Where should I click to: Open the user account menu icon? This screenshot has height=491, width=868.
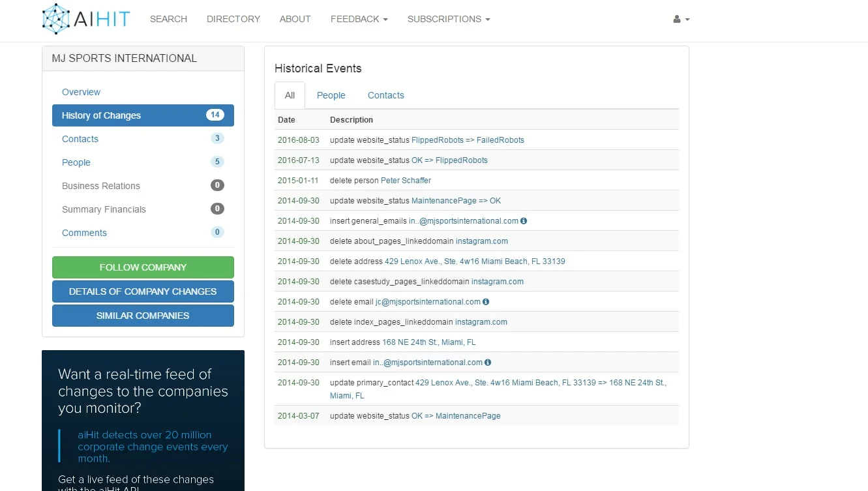point(681,19)
